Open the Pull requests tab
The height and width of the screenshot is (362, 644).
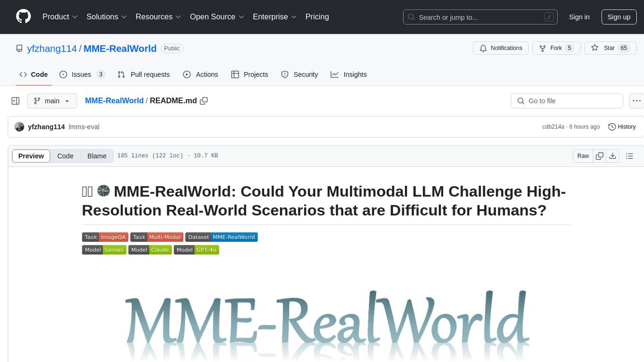143,74
